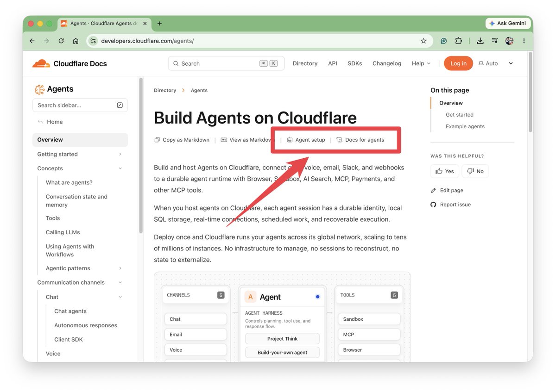Image resolution: width=556 pixels, height=392 pixels.
Task: Click the browser home icon
Action: pos(76,41)
